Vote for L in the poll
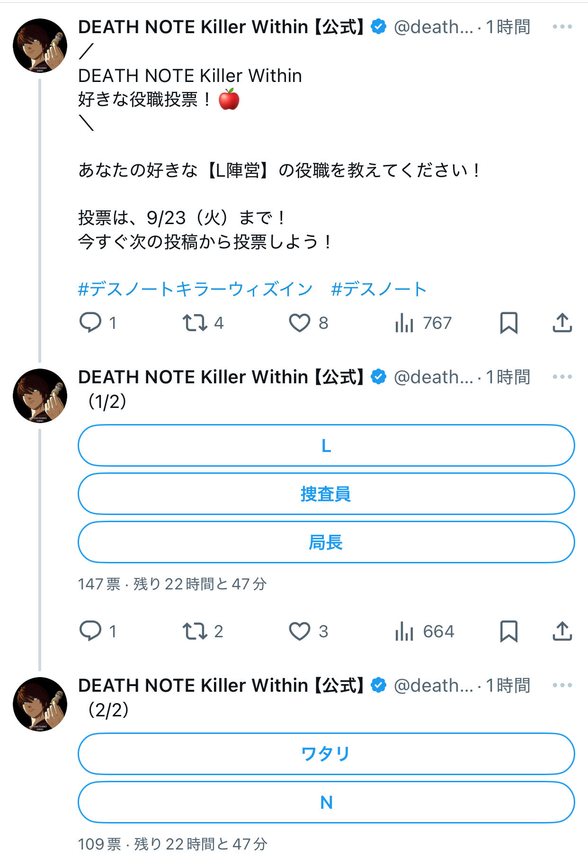This screenshot has width=588, height=868. click(326, 446)
